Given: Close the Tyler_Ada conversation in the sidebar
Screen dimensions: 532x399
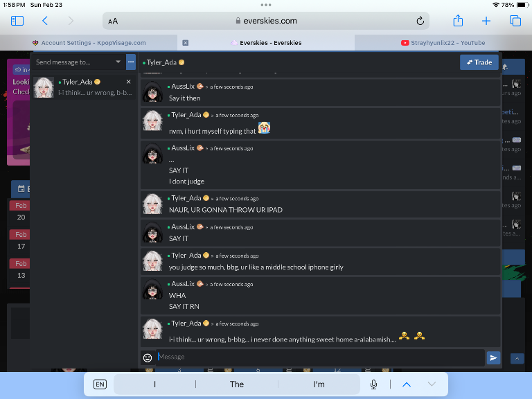Looking at the screenshot, I should [128, 82].
